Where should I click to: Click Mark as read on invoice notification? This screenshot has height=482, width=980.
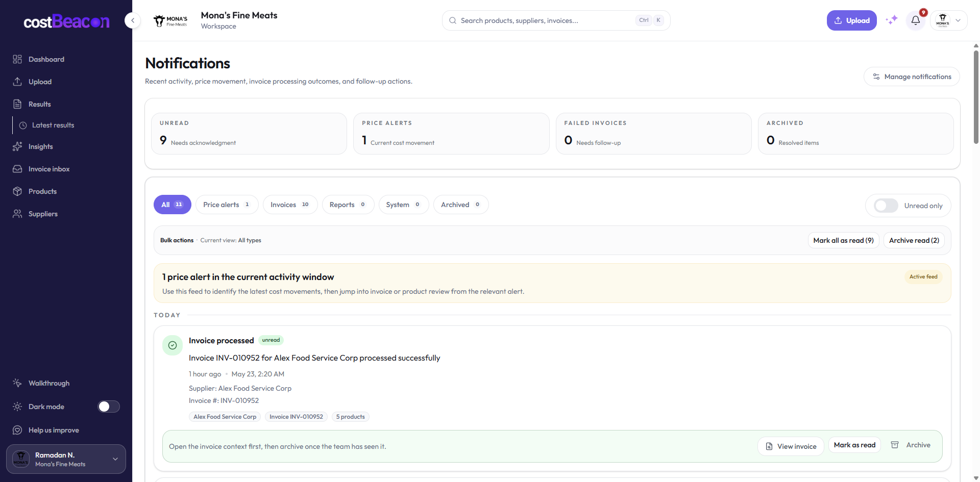click(854, 445)
